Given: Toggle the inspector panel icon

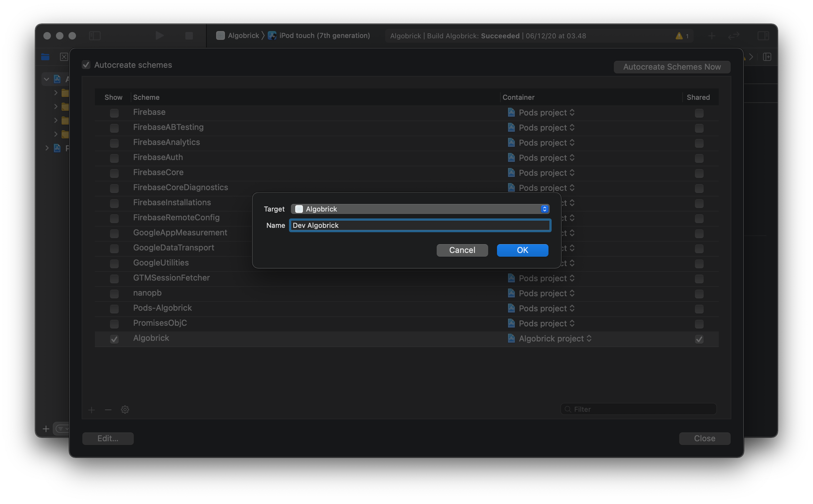Looking at the screenshot, I should (x=763, y=35).
